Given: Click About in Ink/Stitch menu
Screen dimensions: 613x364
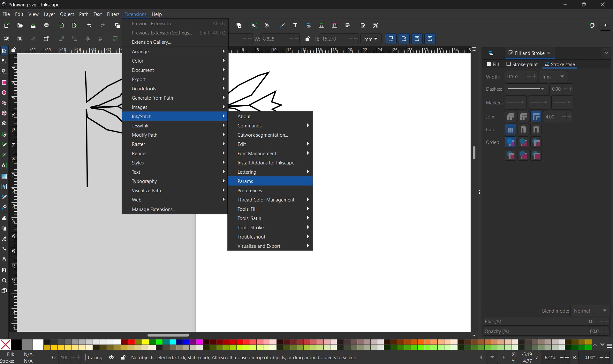Looking at the screenshot, I should click(270, 117).
